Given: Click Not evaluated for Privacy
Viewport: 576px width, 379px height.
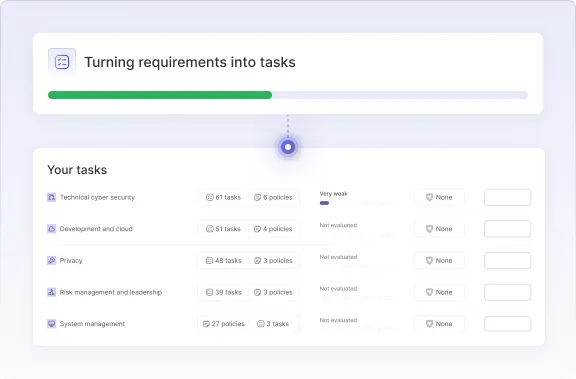Looking at the screenshot, I should pyautogui.click(x=338, y=257).
